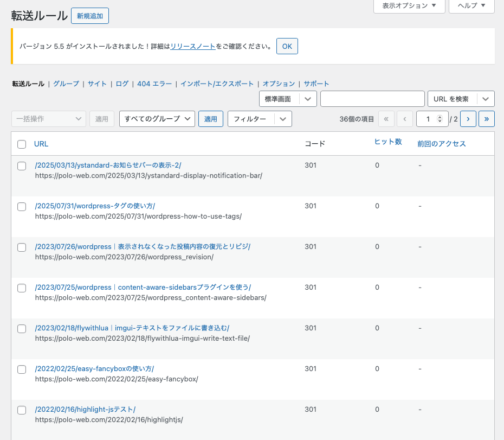Select all rows with header checkbox
Screen dimensions: 504x440
coord(22,144)
